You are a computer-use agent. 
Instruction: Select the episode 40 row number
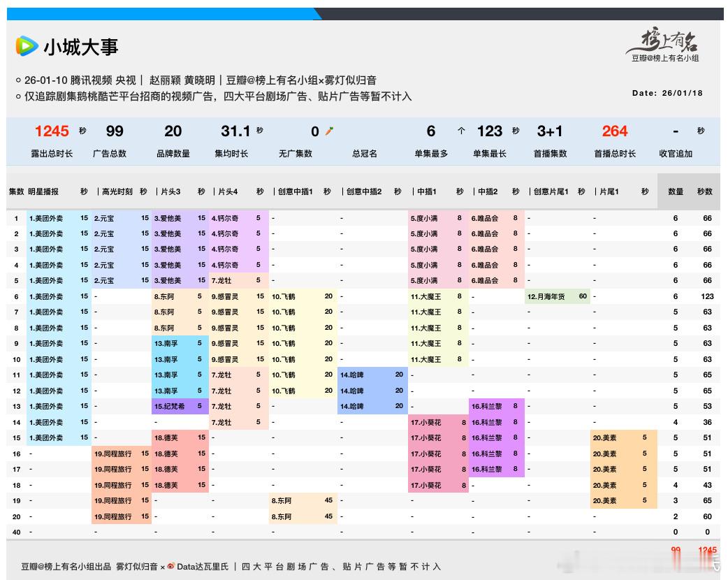(x=15, y=532)
